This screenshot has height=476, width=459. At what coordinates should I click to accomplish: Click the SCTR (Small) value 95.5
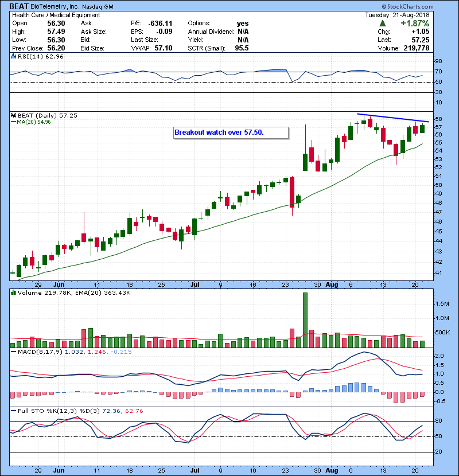[242, 48]
